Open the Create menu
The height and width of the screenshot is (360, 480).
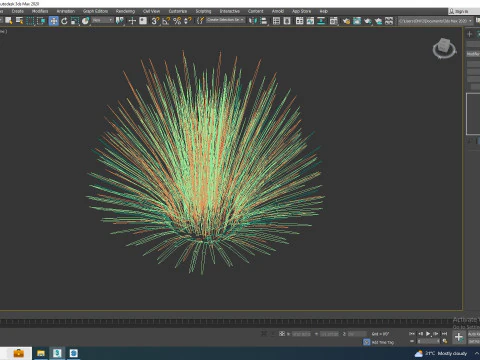click(x=17, y=11)
